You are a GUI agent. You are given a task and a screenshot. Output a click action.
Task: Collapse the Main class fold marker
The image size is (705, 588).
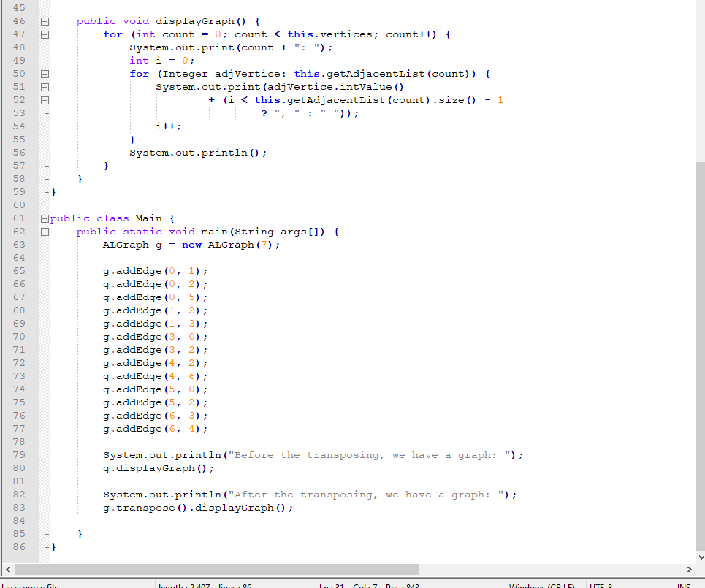[x=45, y=218]
